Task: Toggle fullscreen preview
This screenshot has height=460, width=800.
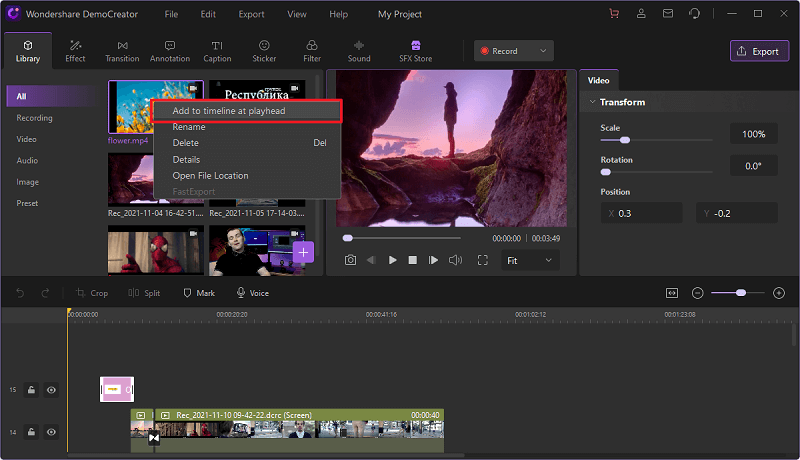Action: click(483, 260)
